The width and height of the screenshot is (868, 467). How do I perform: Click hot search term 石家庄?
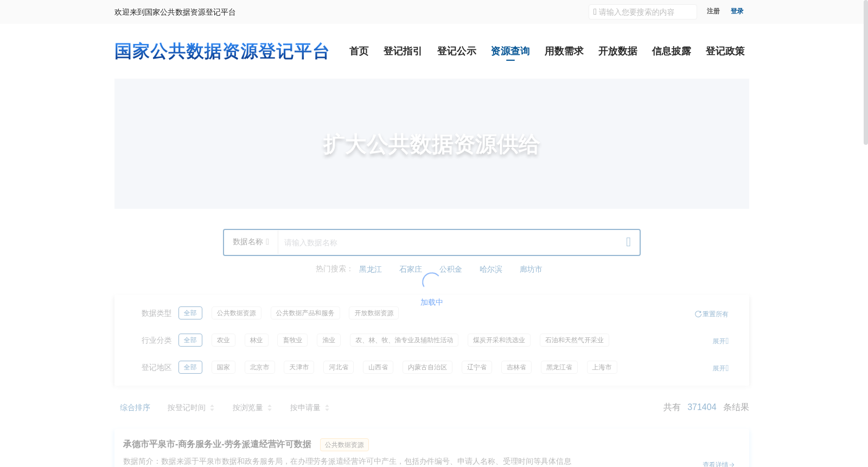tap(411, 269)
